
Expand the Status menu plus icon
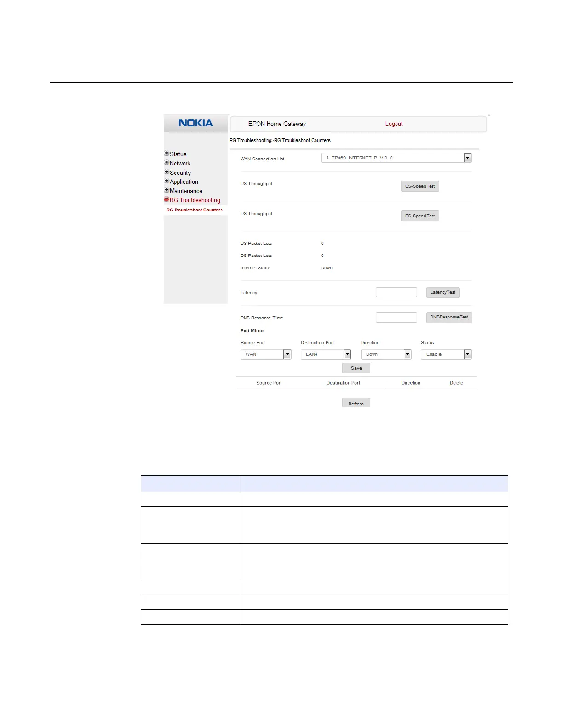(x=167, y=154)
